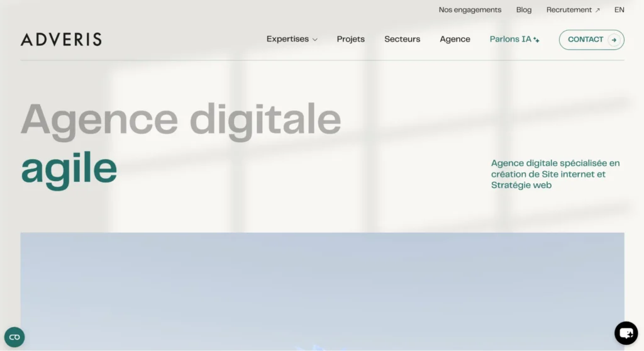Open the cookie settings round icon
Image resolution: width=644 pixels, height=351 pixels.
coord(14,337)
